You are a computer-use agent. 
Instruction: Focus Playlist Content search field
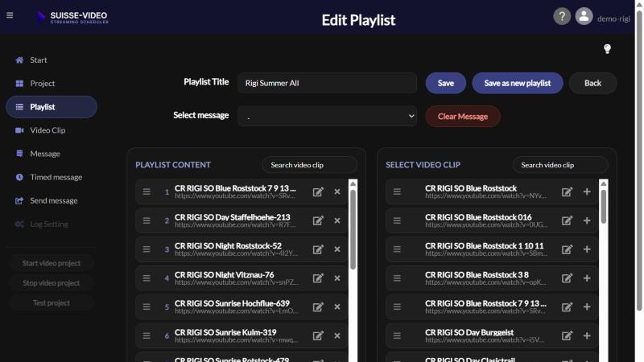(x=310, y=165)
